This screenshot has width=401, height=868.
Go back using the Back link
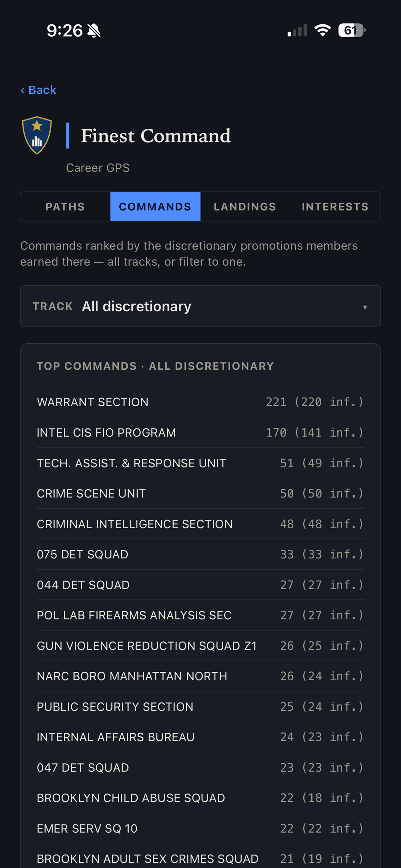click(x=38, y=90)
